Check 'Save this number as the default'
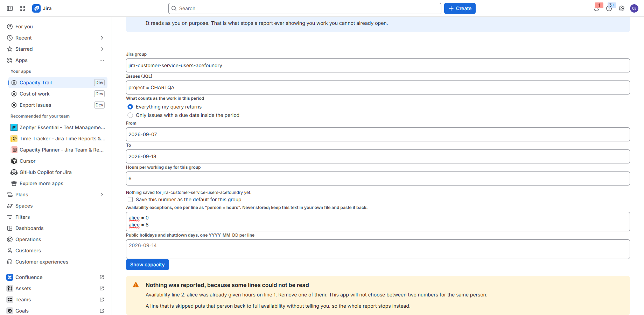The height and width of the screenshot is (315, 644). (x=130, y=199)
